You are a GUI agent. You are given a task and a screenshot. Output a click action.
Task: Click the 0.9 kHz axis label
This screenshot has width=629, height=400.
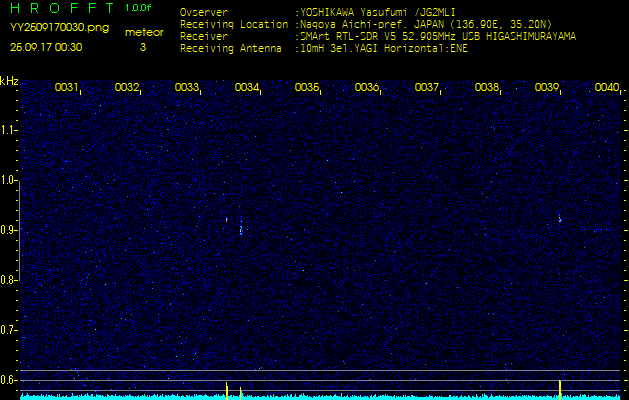pos(9,230)
